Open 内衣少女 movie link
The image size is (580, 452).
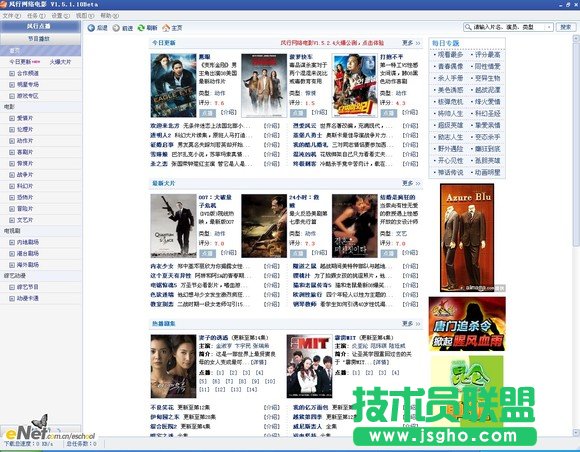(x=162, y=266)
